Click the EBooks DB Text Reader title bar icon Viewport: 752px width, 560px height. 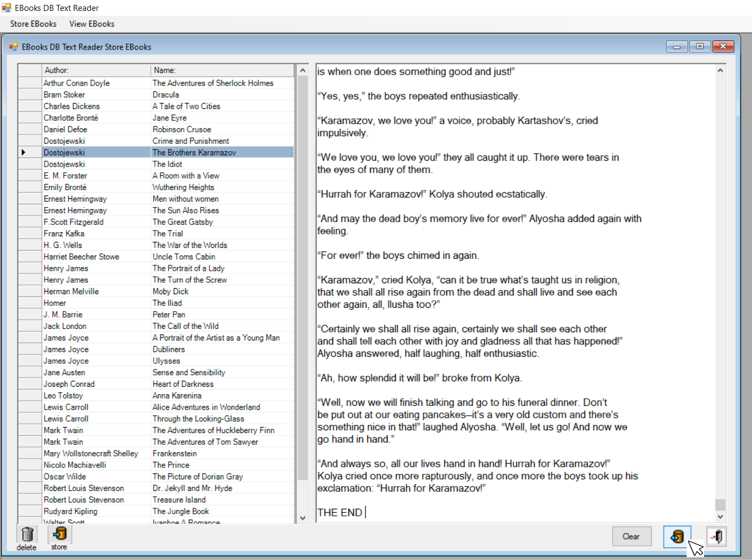pyautogui.click(x=7, y=8)
